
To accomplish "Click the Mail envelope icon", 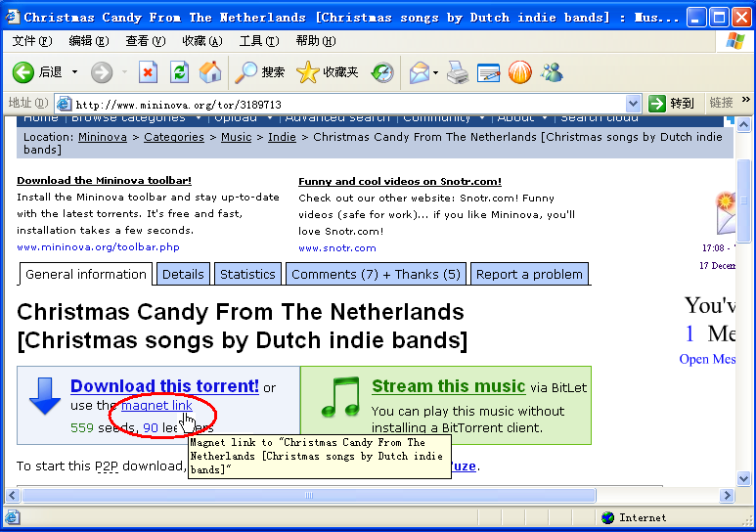I will click(419, 72).
